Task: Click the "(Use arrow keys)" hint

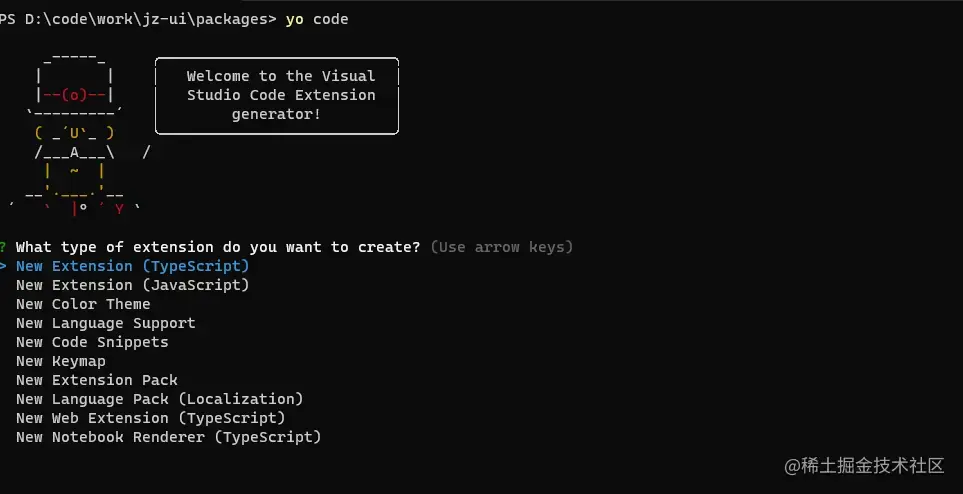Action: coord(501,247)
